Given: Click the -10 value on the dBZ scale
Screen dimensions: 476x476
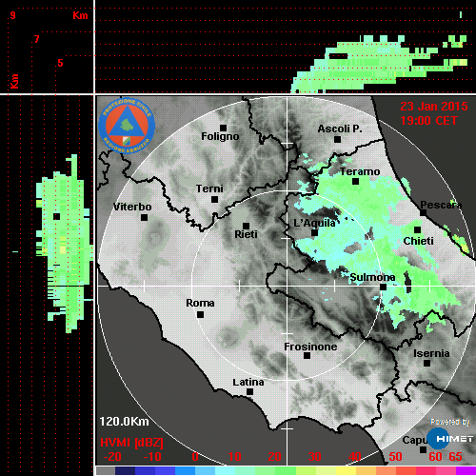Looking at the screenshot, I should point(152,457).
